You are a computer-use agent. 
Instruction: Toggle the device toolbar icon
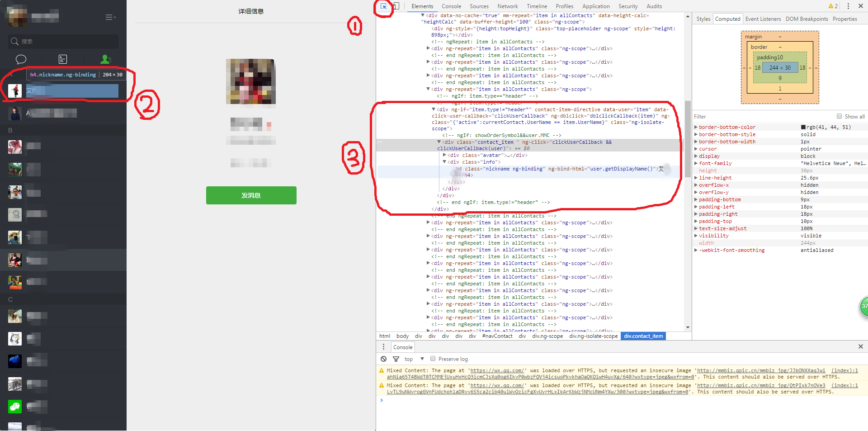[x=396, y=6]
